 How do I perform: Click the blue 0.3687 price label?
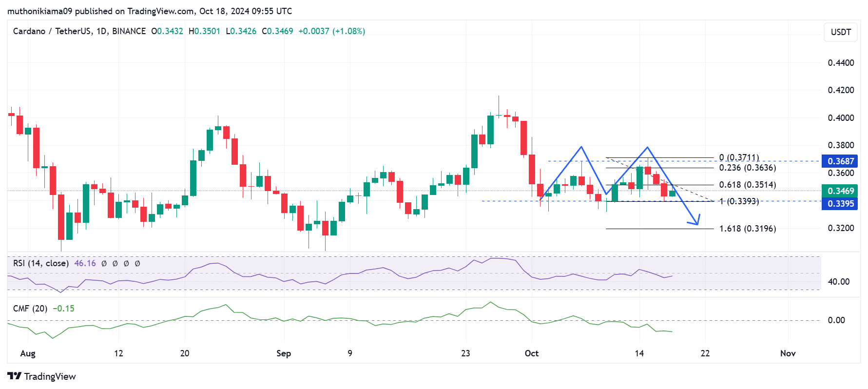click(840, 161)
